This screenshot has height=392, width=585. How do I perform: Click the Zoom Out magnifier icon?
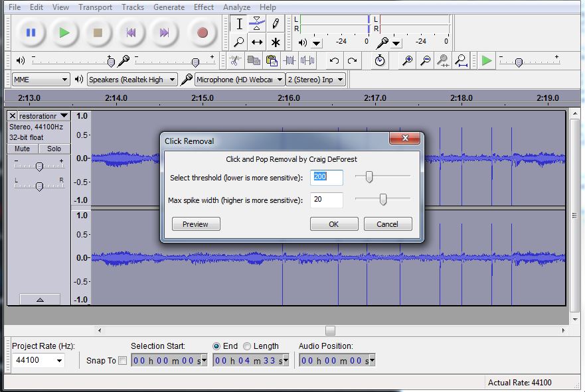426,60
